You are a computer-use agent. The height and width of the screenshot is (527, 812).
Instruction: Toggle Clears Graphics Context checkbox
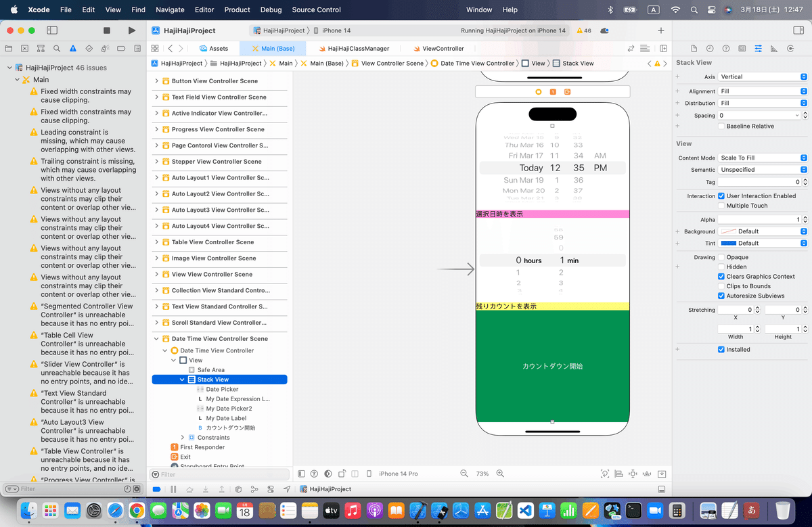pyautogui.click(x=721, y=277)
